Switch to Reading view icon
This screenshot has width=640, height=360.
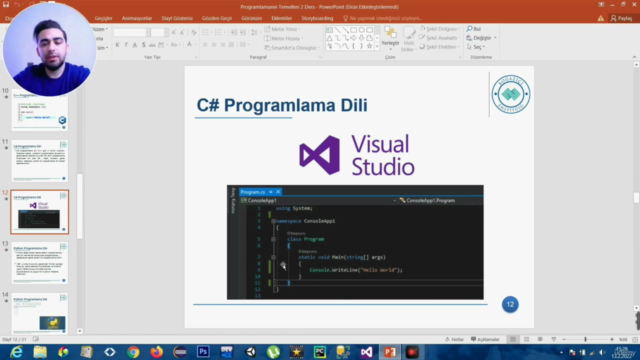click(540, 339)
